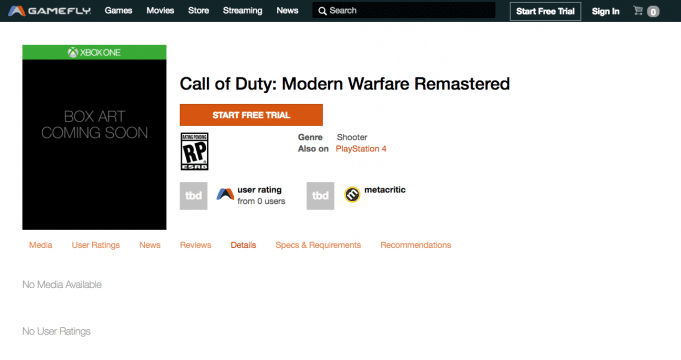Open the Streaming menu
Screen dimensions: 681x360
[x=242, y=10]
